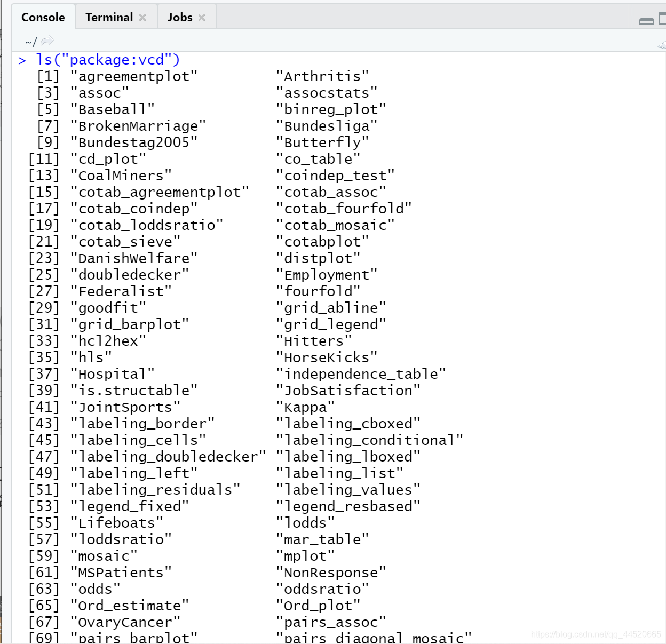Click the "cotabplot" output entry
The width and height of the screenshot is (666, 644).
click(322, 242)
